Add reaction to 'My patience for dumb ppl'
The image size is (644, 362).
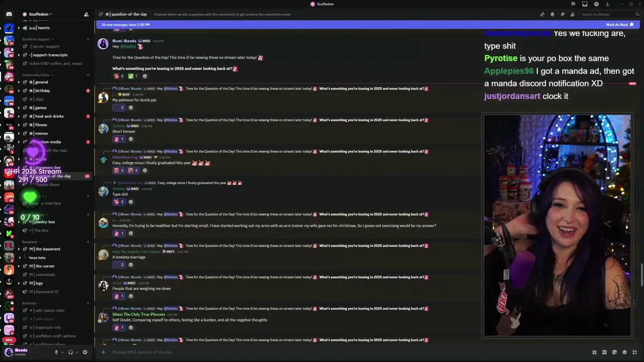pos(131,108)
